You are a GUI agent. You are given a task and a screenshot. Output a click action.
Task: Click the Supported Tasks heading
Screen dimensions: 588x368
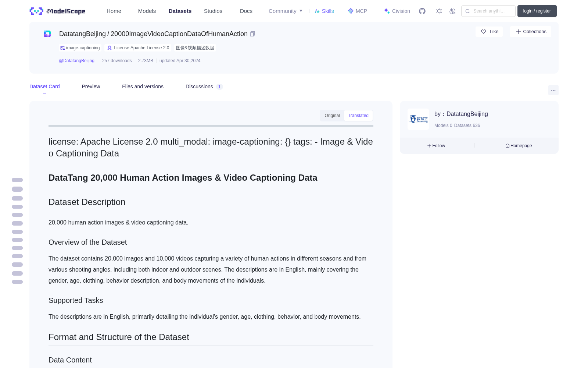click(x=76, y=300)
